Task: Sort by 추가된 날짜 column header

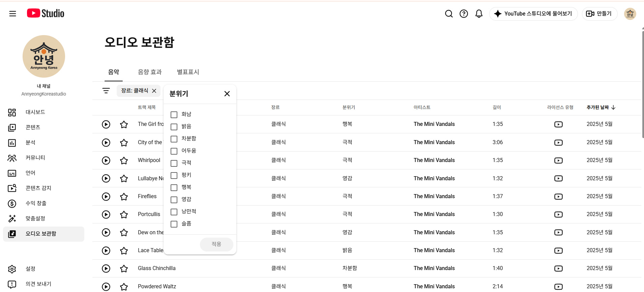Action: 601,107
